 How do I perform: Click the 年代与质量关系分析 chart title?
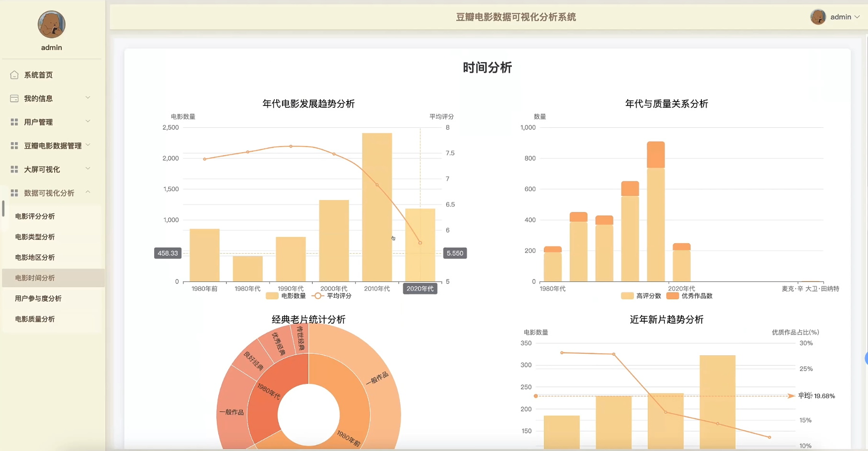point(666,104)
